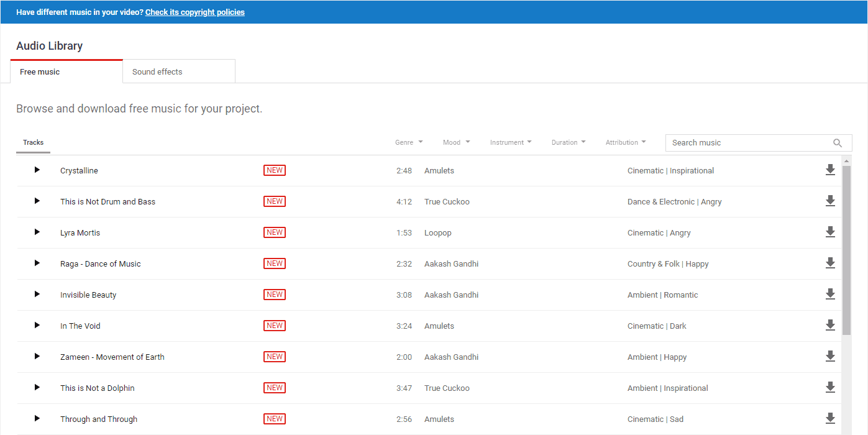
Task: Switch to the Sound effects tab
Action: click(179, 71)
